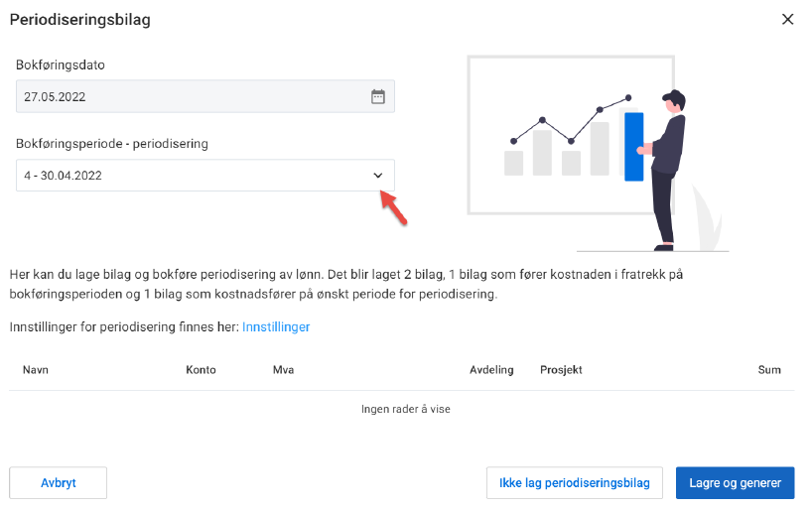Click the 'Bokføringsdato' field label
The height and width of the screenshot is (510, 812).
[x=61, y=64]
